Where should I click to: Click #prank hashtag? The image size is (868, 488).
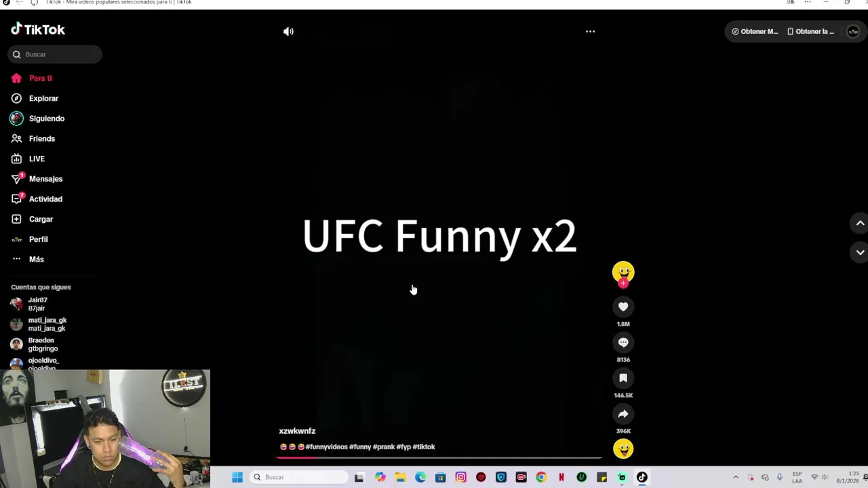(383, 447)
